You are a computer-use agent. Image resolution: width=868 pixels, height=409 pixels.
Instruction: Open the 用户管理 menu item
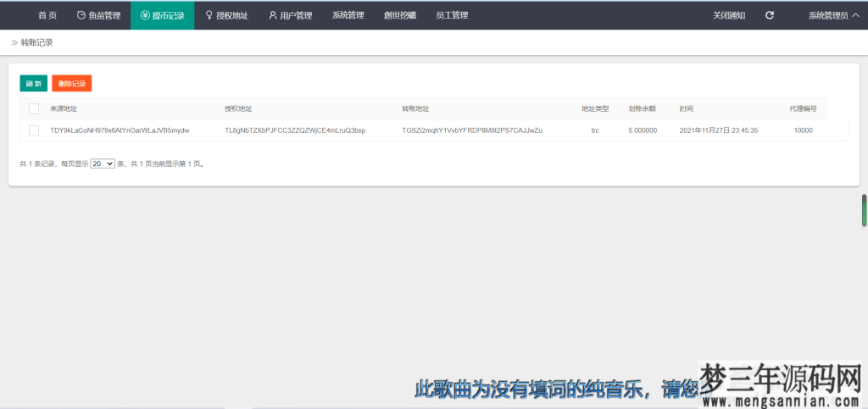click(290, 15)
